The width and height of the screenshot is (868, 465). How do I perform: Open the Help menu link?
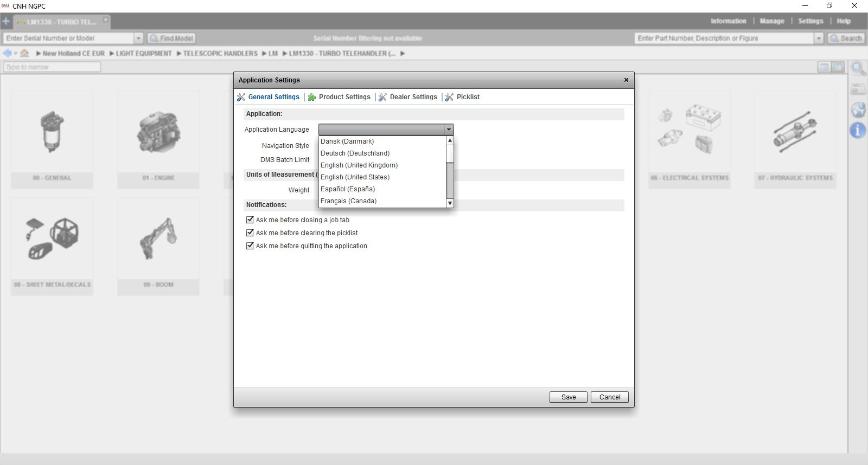click(844, 21)
